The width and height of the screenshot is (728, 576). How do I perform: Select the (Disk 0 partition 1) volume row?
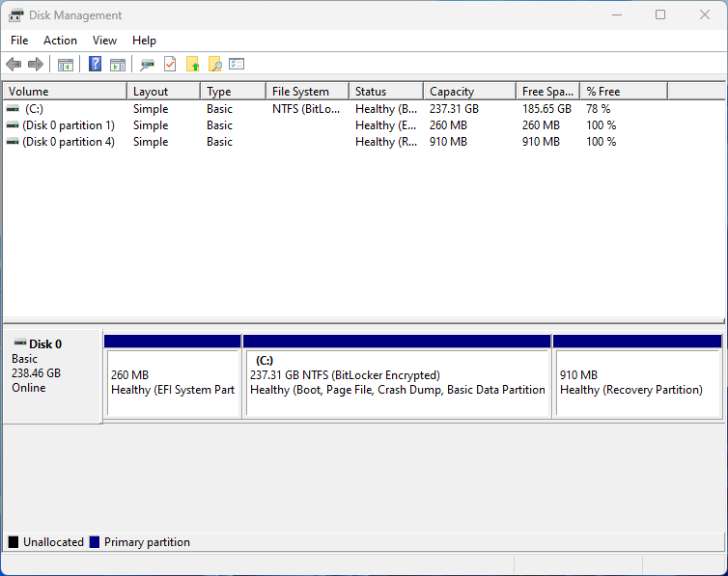pyautogui.click(x=364, y=125)
